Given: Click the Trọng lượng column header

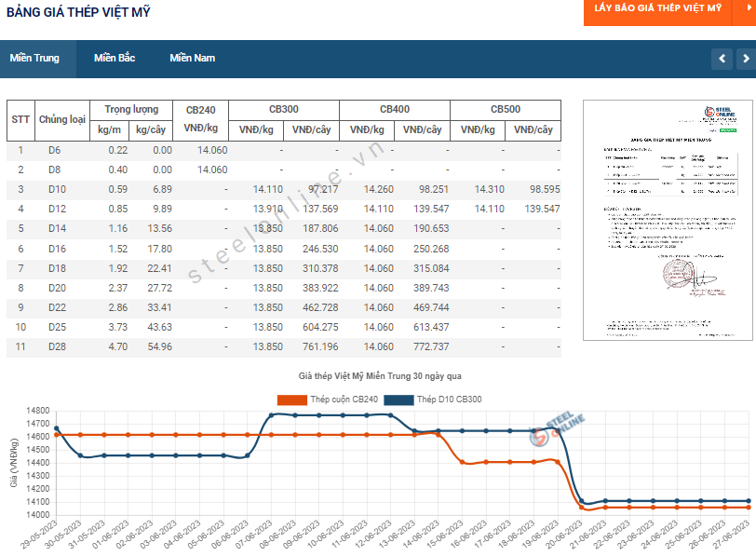Looking at the screenshot, I should click(x=131, y=110).
